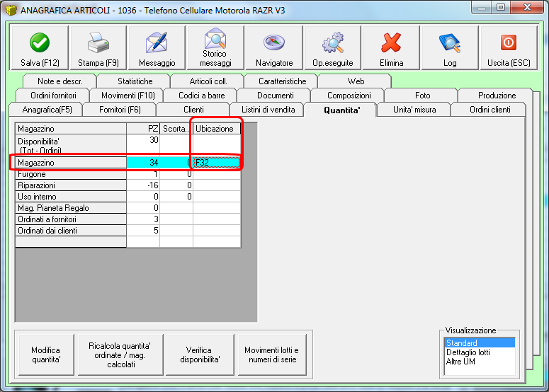Open the Documenti tab
Image resolution: width=549 pixels, height=392 pixels.
point(275,96)
